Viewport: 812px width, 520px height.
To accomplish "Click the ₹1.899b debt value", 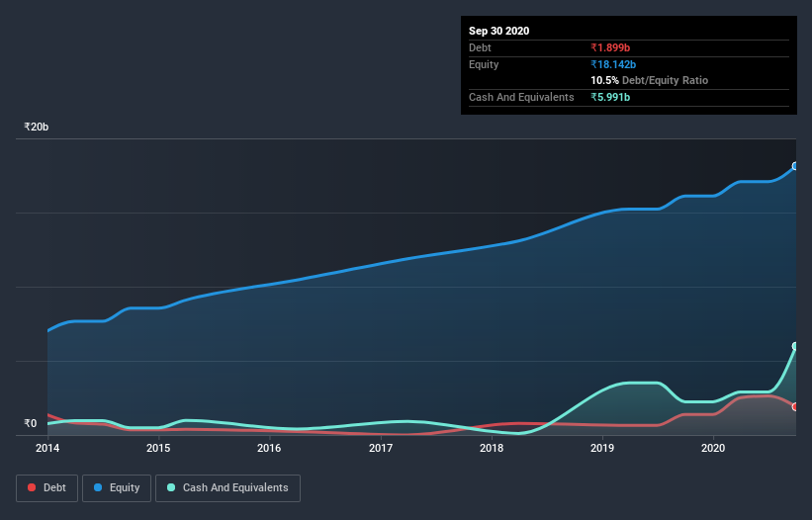I will coord(610,47).
